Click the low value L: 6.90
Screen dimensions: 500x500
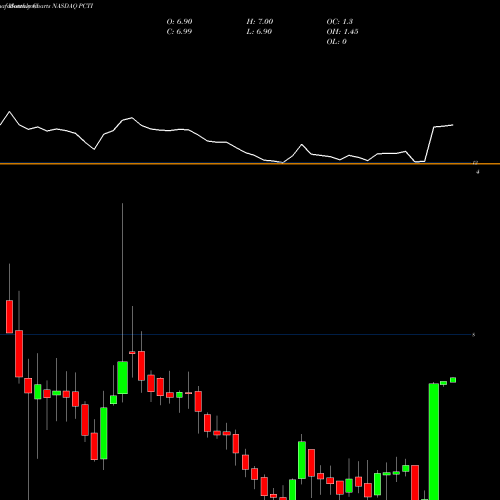[259, 32]
